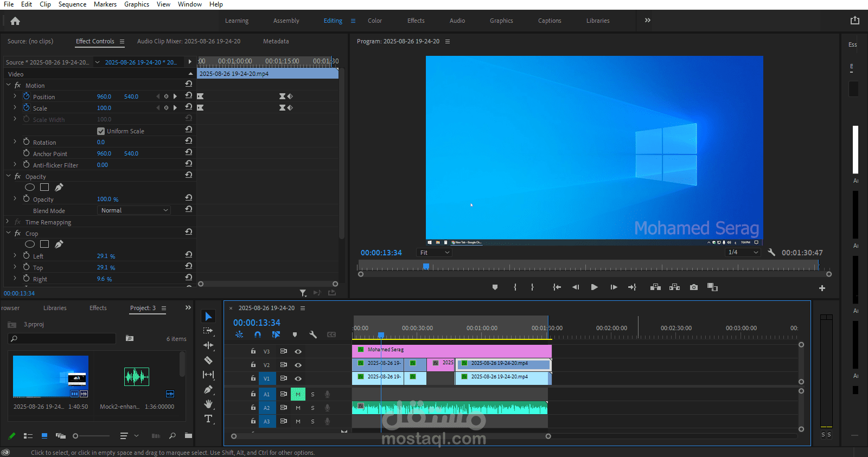This screenshot has width=868, height=457.
Task: Toggle animation stopwatch for Position
Action: pos(26,96)
